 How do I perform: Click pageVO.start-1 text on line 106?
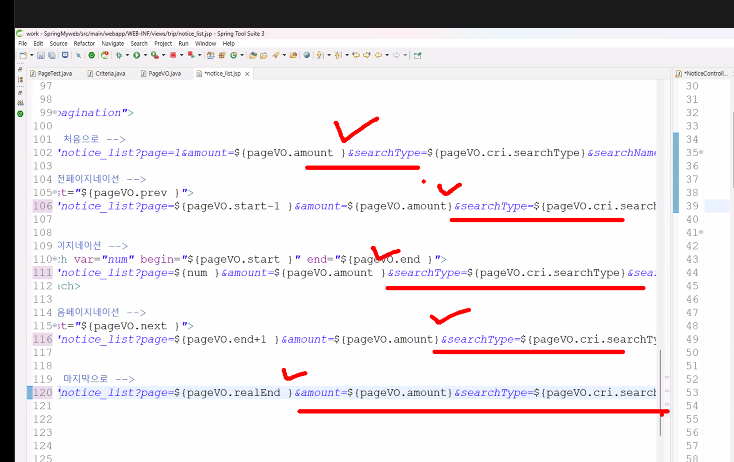click(x=233, y=206)
